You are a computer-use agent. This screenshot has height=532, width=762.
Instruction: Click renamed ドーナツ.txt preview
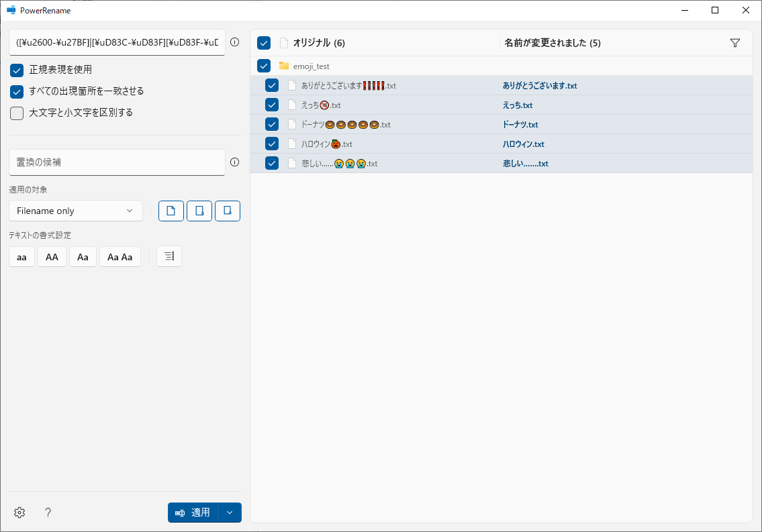click(520, 125)
